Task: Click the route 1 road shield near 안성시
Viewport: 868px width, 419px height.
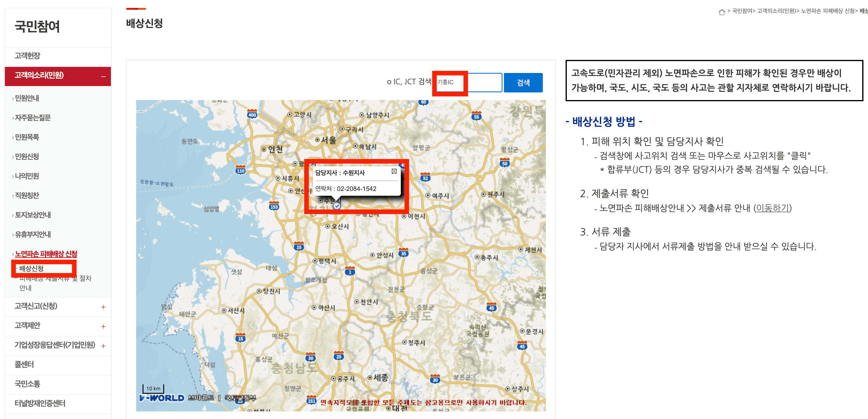Action: [350, 272]
